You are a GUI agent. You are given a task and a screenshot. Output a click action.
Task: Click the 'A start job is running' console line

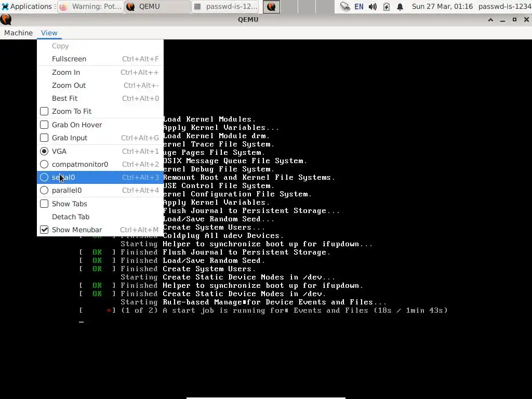pos(263,311)
